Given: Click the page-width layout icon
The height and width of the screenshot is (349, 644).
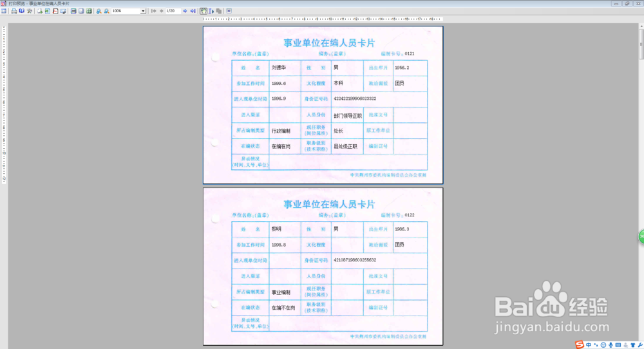Looking at the screenshot, I should coord(73,11).
